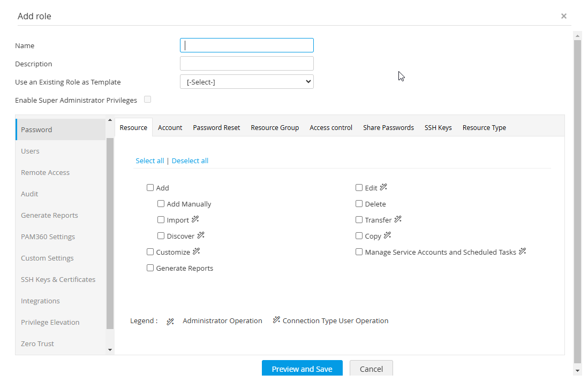The image size is (588, 382).
Task: Open the SSH Keys tab
Action: click(x=438, y=128)
